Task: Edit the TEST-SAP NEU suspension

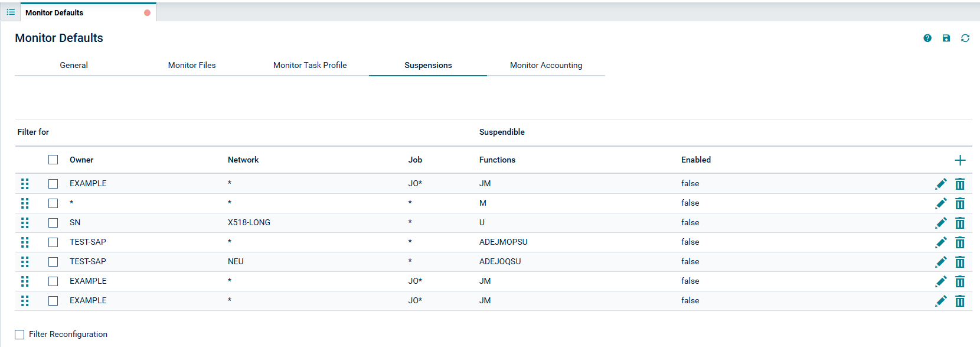Action: click(941, 262)
